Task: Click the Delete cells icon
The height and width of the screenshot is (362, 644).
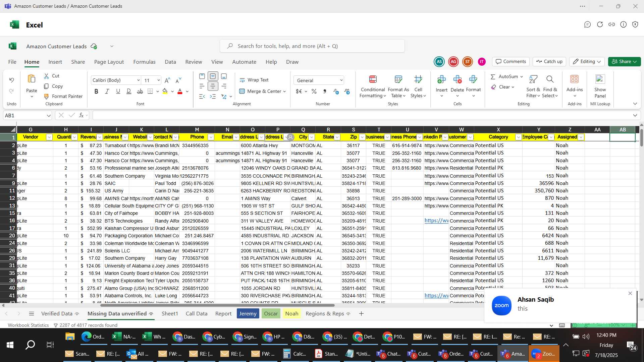Action: click(457, 79)
